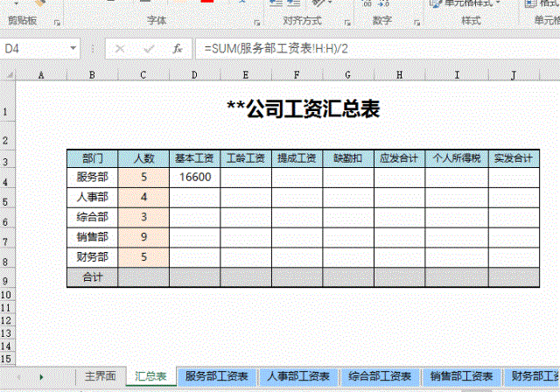Click the 人数 value 3 for 综合部

tap(143, 217)
